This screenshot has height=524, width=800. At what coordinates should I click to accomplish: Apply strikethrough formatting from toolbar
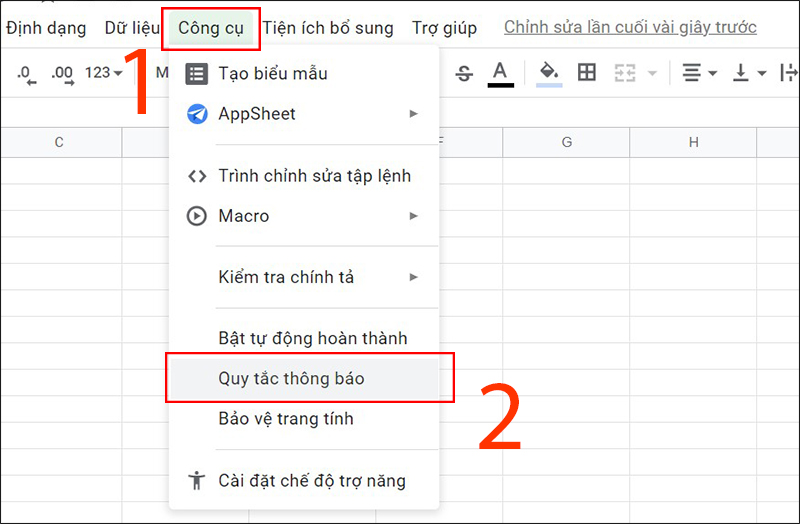point(464,73)
